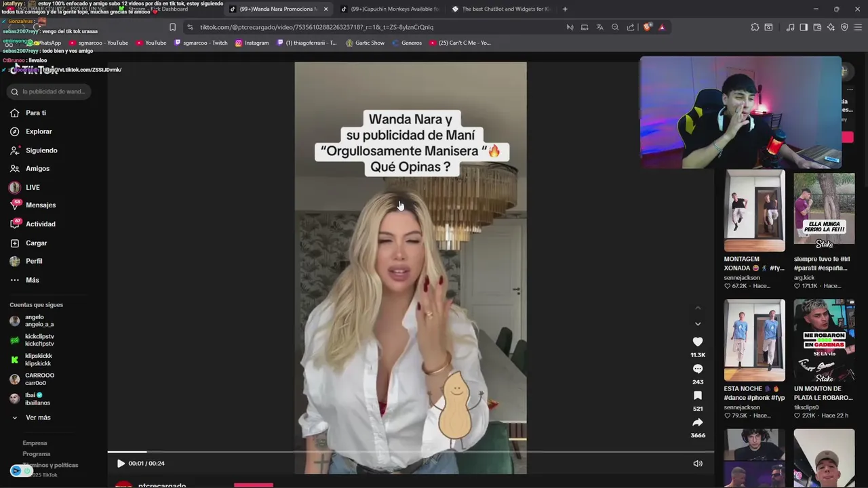Click the TikTok search field
The height and width of the screenshot is (488, 868).
(x=50, y=91)
